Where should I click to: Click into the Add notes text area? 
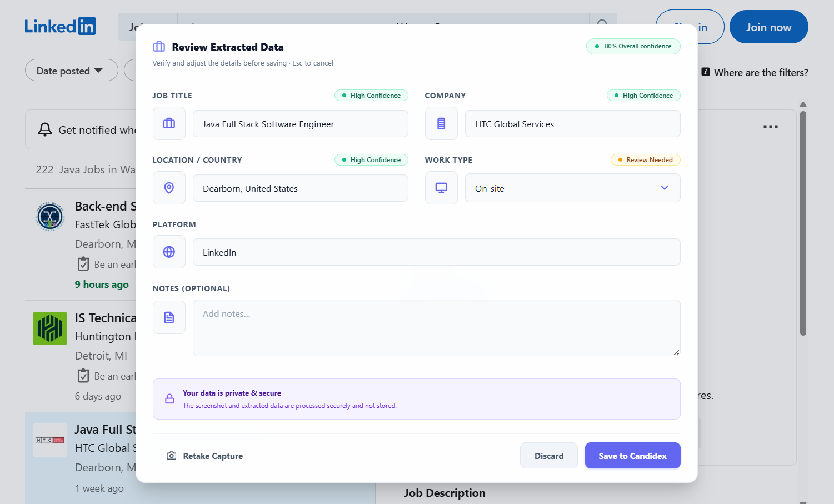tap(436, 328)
